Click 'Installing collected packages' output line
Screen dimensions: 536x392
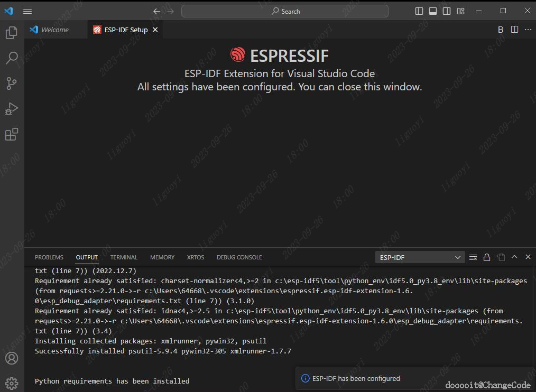coord(151,341)
